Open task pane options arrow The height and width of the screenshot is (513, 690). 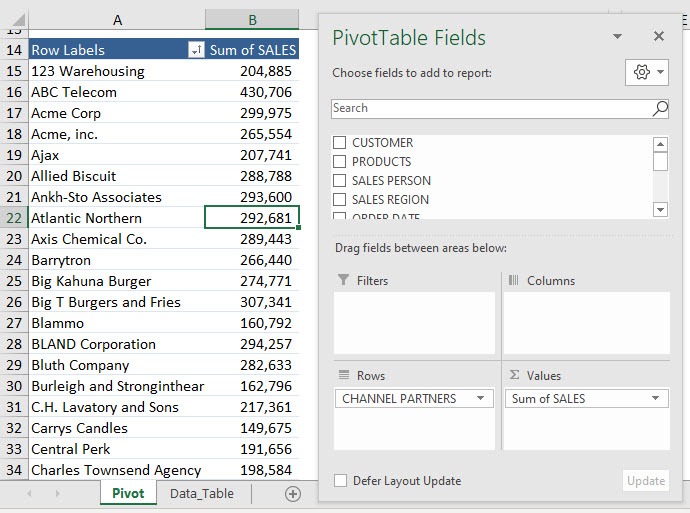(x=617, y=36)
